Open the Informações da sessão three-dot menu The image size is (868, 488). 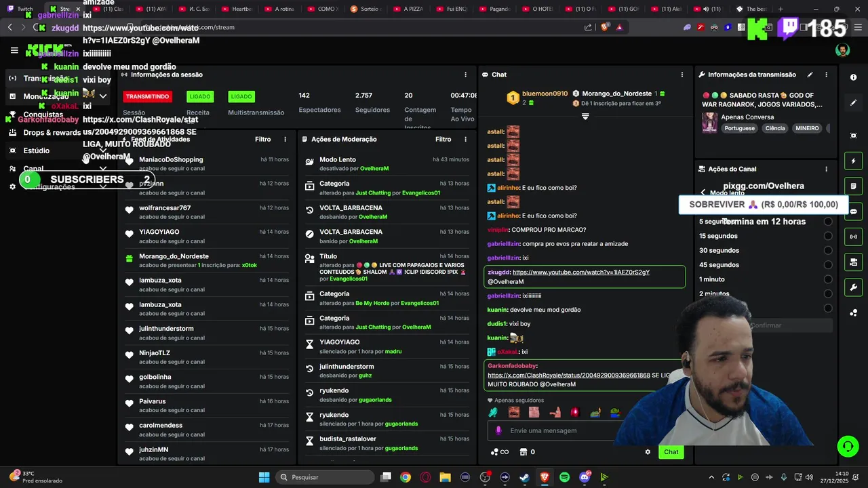(x=465, y=75)
